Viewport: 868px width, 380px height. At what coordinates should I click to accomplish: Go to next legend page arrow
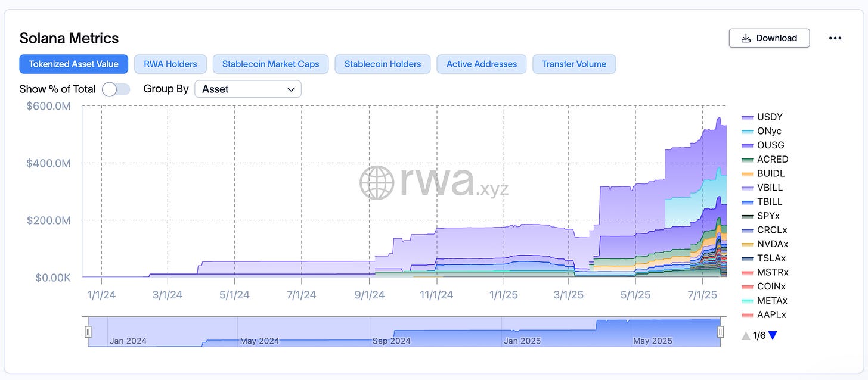point(773,335)
